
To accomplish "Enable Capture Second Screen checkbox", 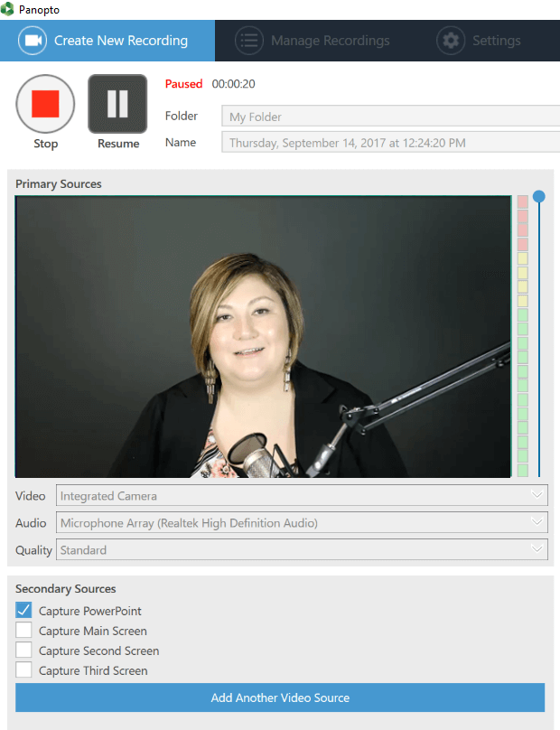I will [23, 650].
